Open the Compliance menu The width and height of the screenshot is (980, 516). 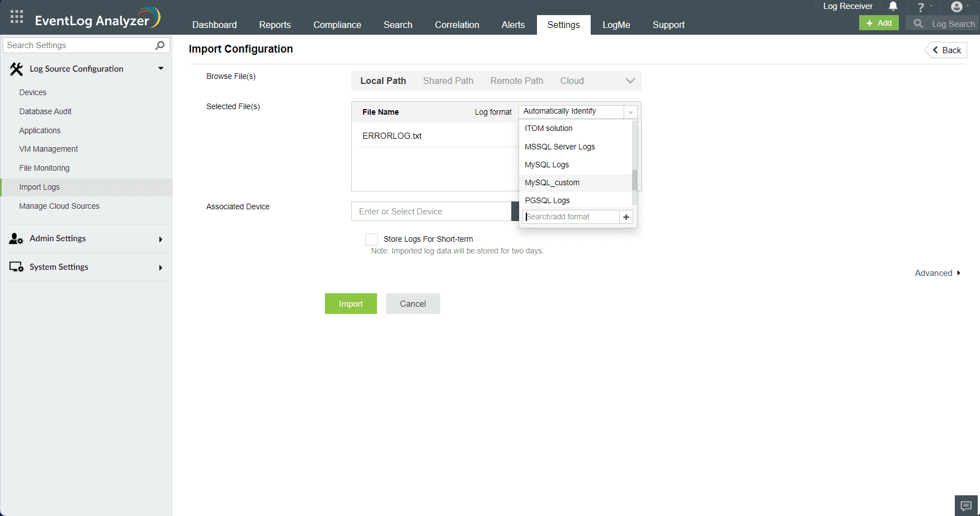point(337,25)
